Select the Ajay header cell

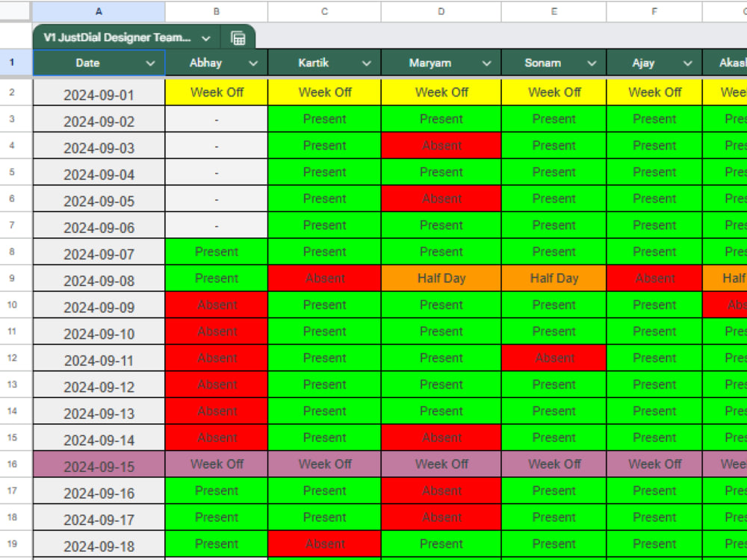click(654, 63)
